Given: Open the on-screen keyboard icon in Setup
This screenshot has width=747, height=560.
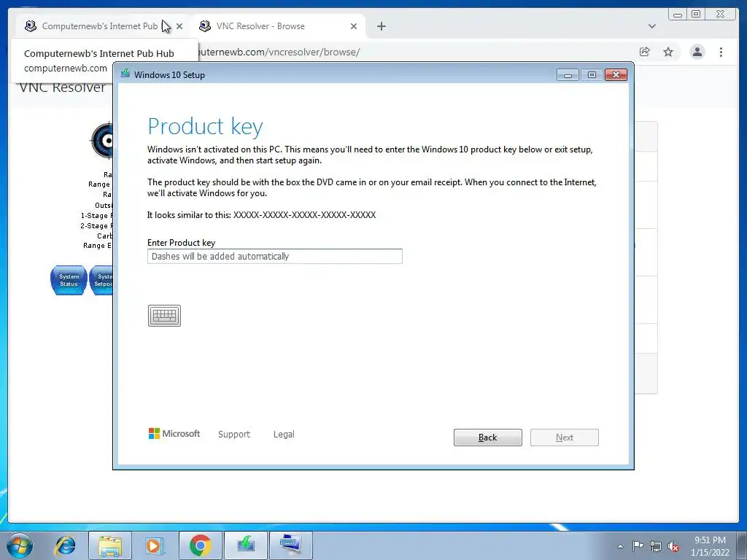Looking at the screenshot, I should pyautogui.click(x=164, y=316).
